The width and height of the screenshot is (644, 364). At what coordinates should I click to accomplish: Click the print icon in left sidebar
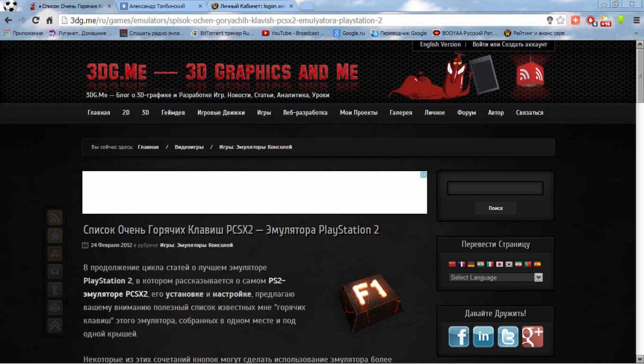pyautogui.click(x=55, y=308)
